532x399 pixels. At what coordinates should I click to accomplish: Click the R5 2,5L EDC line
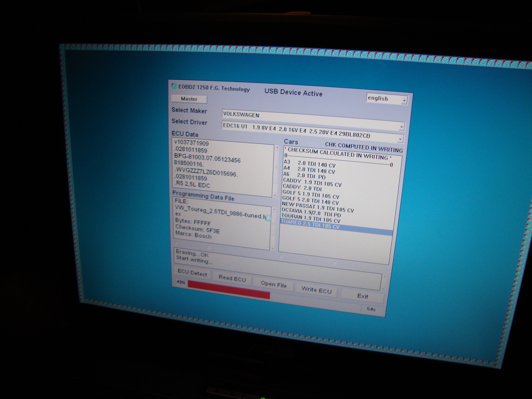pyautogui.click(x=192, y=184)
